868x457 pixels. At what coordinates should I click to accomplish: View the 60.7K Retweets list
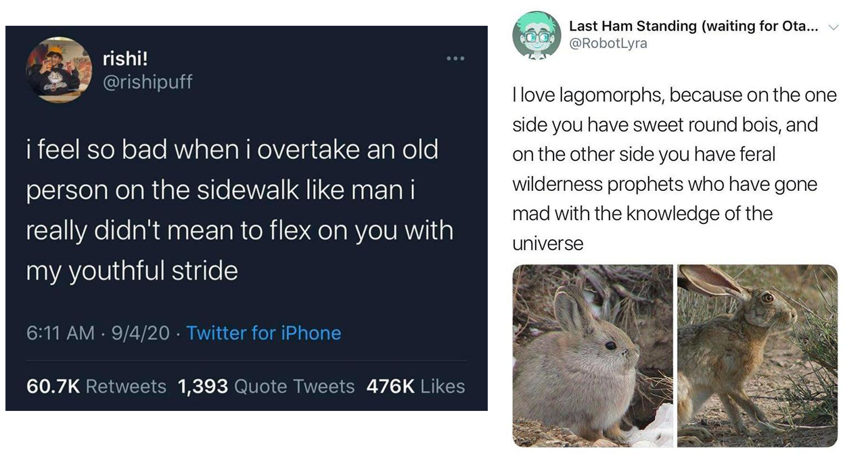(x=96, y=387)
